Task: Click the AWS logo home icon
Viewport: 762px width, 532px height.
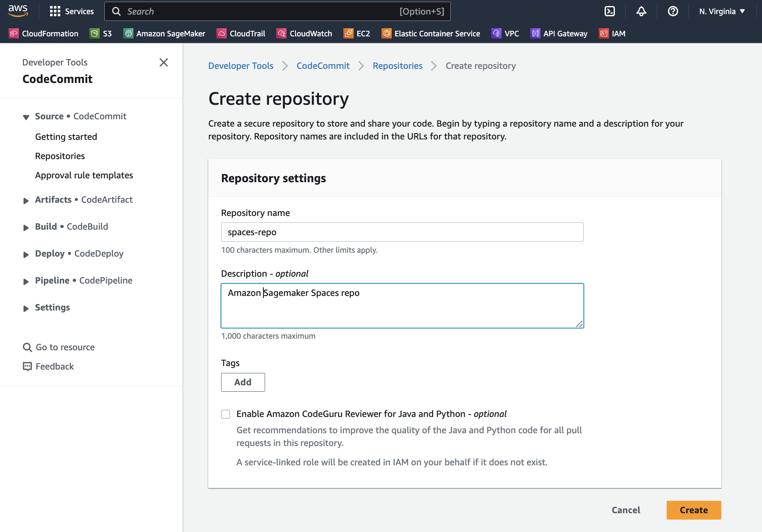Action: click(x=18, y=11)
